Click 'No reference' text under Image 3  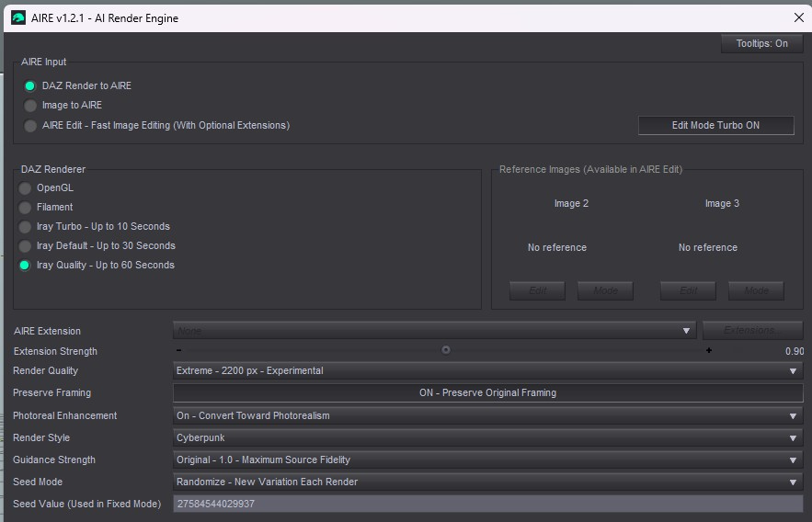point(708,248)
